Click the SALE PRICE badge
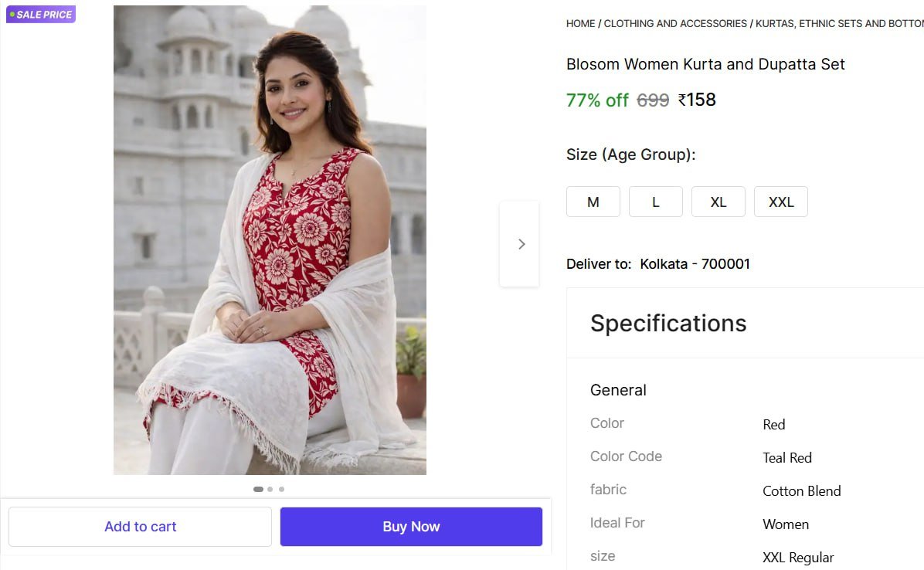 [41, 15]
